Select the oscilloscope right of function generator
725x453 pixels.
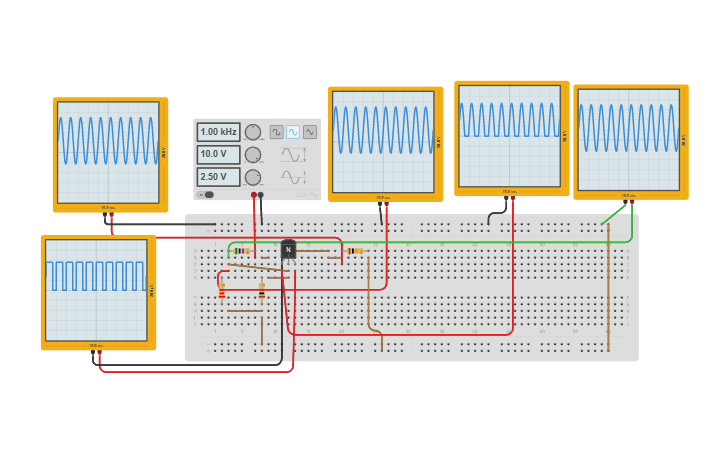click(384, 142)
